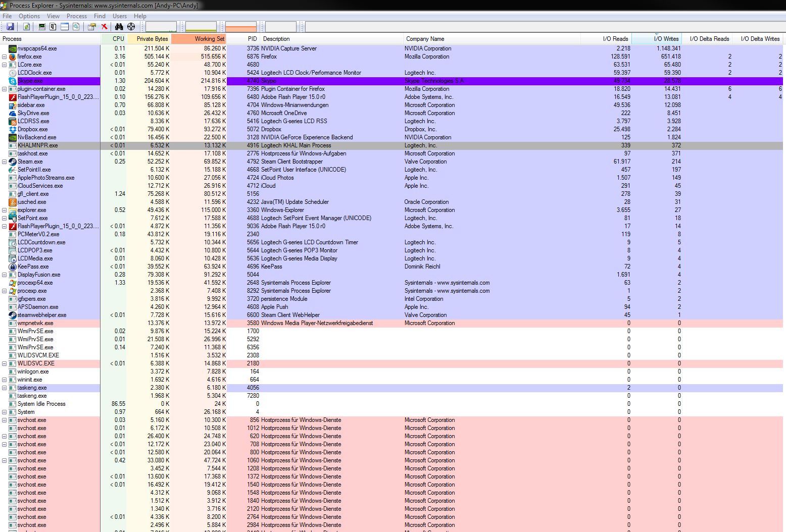Click the Steam.exe icon
786x532 pixels.
click(13, 162)
